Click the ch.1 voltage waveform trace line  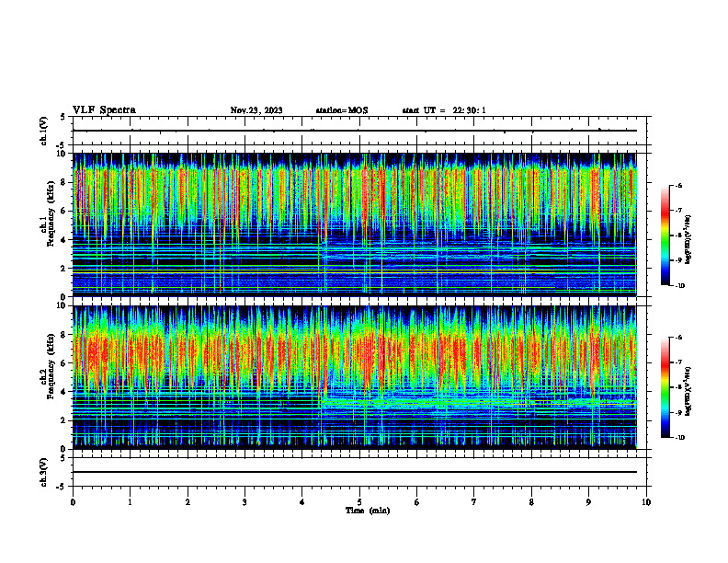point(355,131)
